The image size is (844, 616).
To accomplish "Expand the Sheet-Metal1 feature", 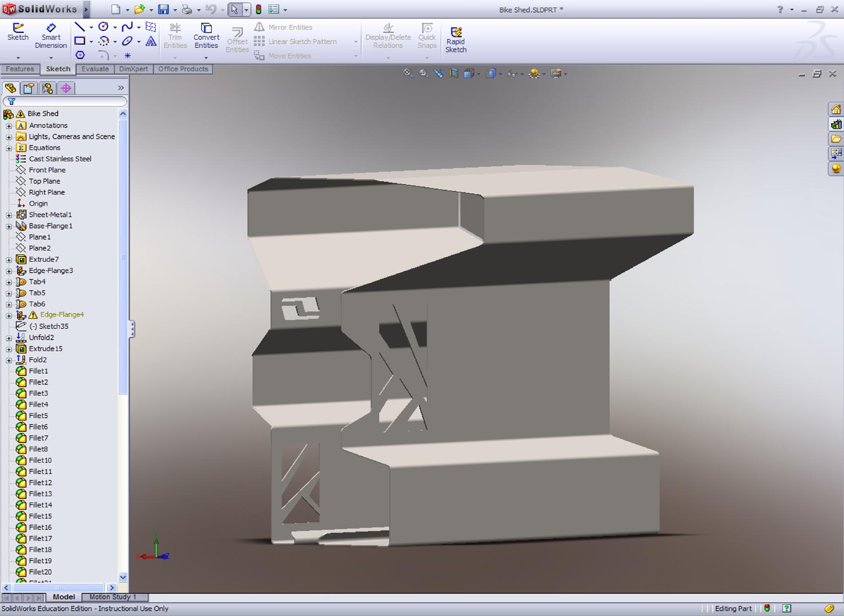I will (x=9, y=215).
